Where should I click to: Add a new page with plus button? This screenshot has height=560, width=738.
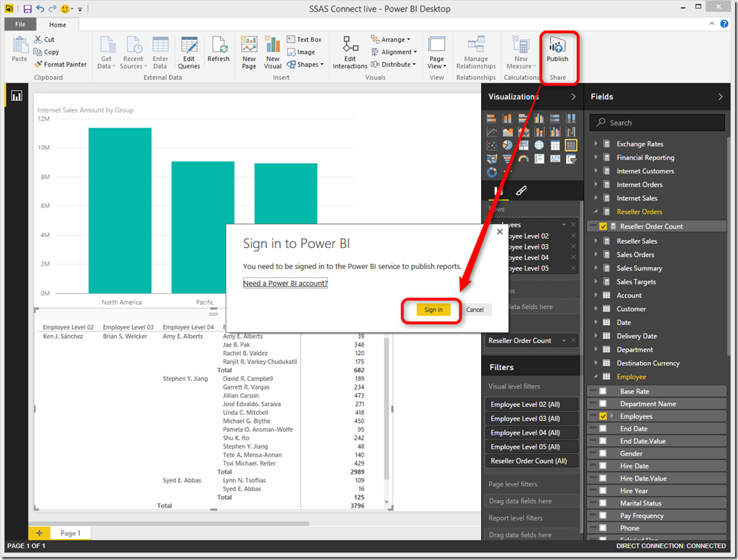coord(39,533)
